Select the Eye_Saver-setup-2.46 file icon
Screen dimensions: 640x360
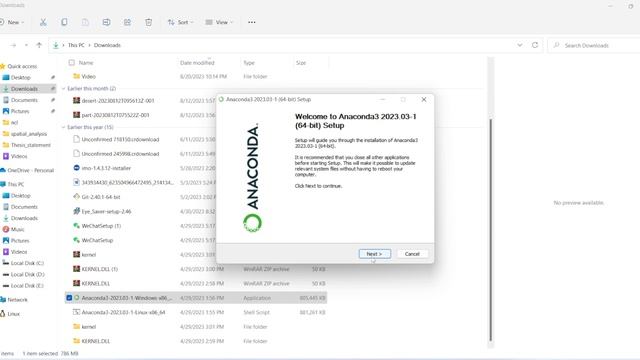tap(76, 211)
